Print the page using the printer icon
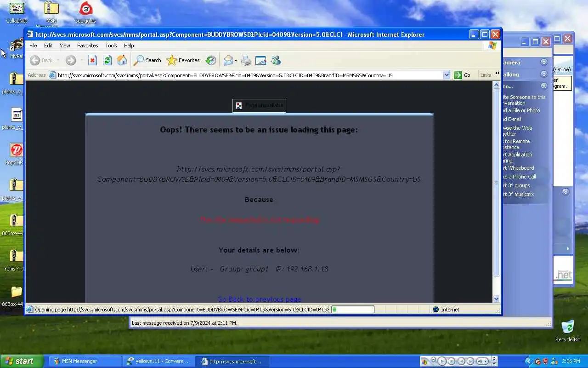 (246, 60)
